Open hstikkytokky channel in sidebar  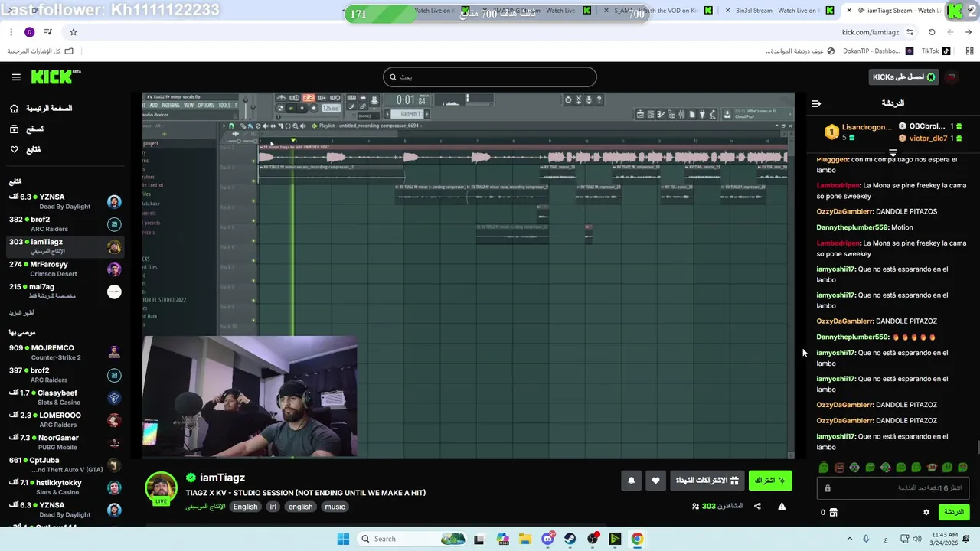65,487
